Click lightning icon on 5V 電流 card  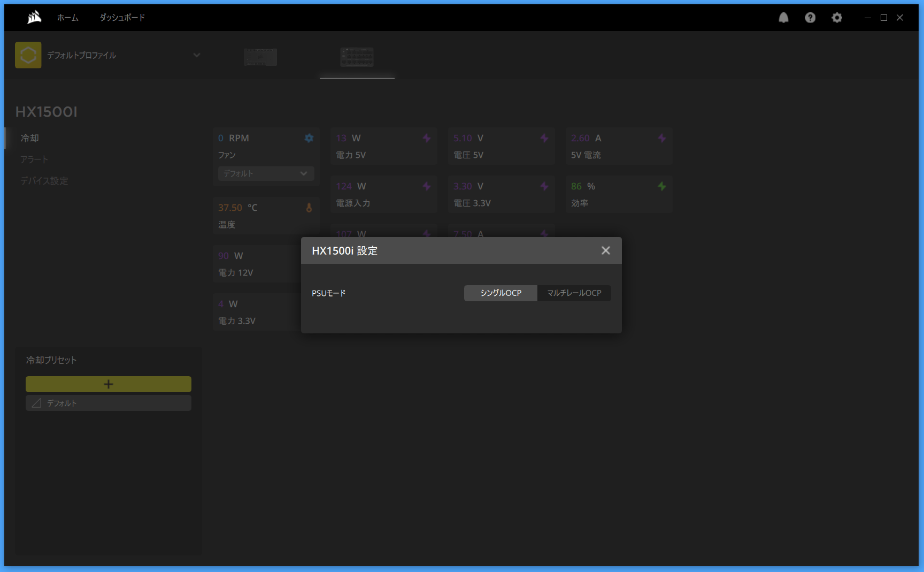point(662,138)
